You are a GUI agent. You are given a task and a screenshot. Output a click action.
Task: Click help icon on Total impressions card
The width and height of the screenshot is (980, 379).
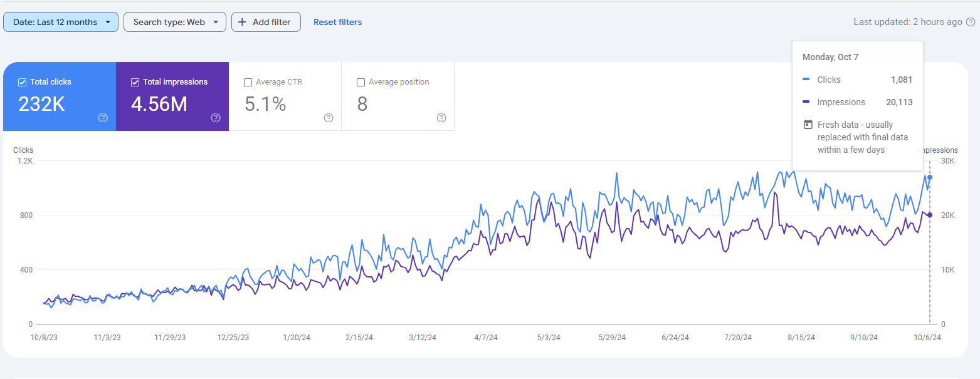tap(216, 118)
